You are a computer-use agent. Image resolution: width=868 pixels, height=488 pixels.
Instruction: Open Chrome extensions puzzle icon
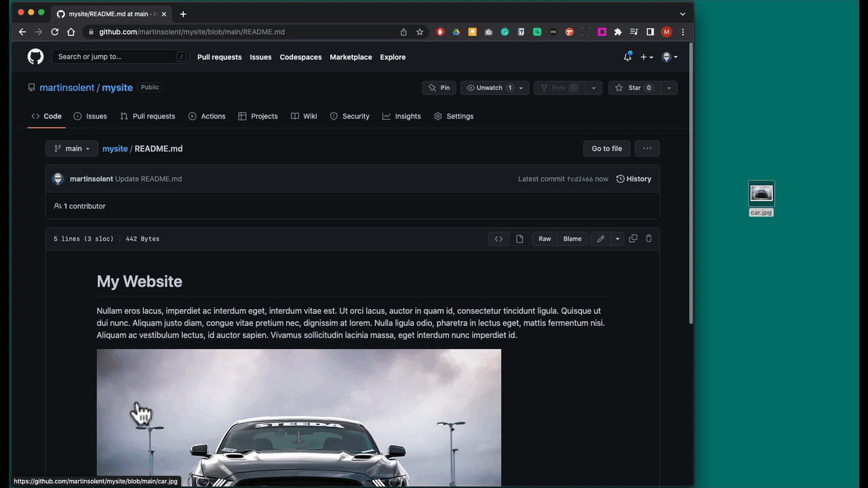[x=618, y=32]
